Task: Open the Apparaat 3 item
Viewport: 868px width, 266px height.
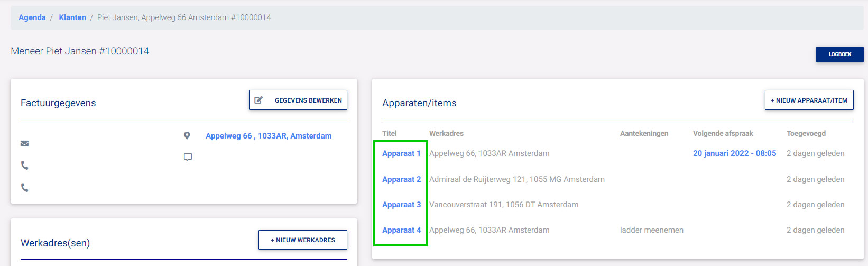Action: 401,205
